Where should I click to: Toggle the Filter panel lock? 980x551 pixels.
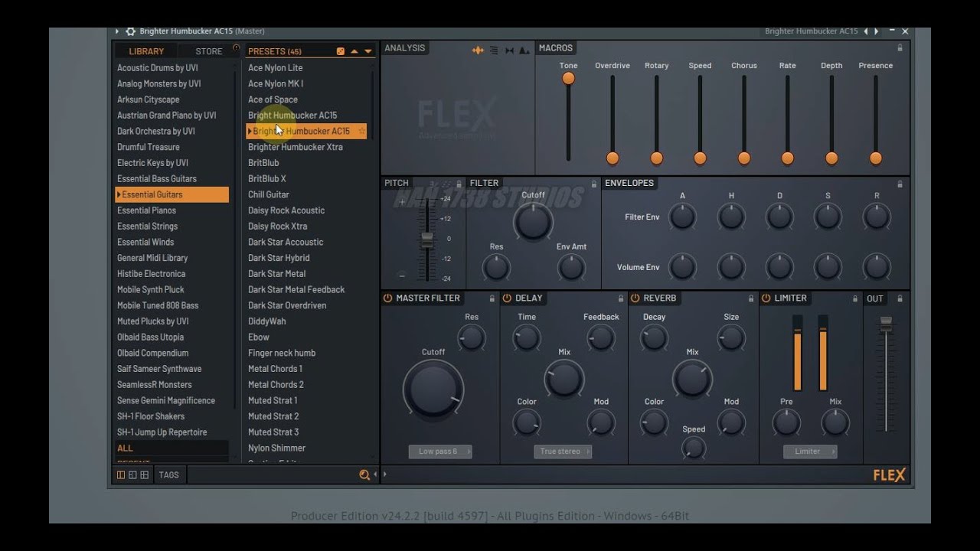pos(593,184)
